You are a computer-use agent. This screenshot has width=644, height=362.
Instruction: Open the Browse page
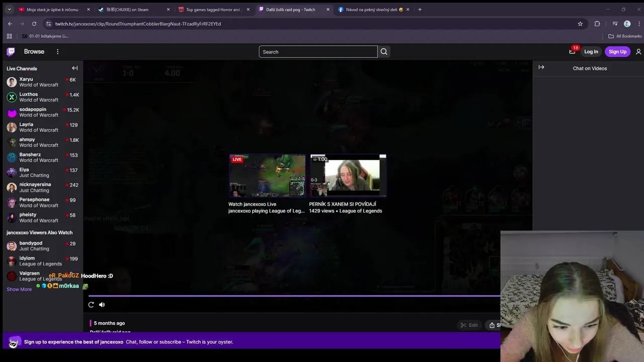pos(34,52)
